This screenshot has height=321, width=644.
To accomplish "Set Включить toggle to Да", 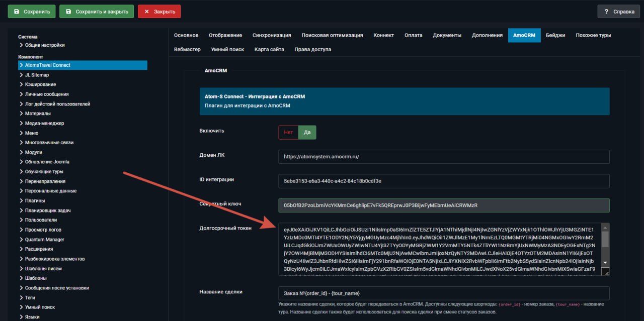I will coord(307,132).
